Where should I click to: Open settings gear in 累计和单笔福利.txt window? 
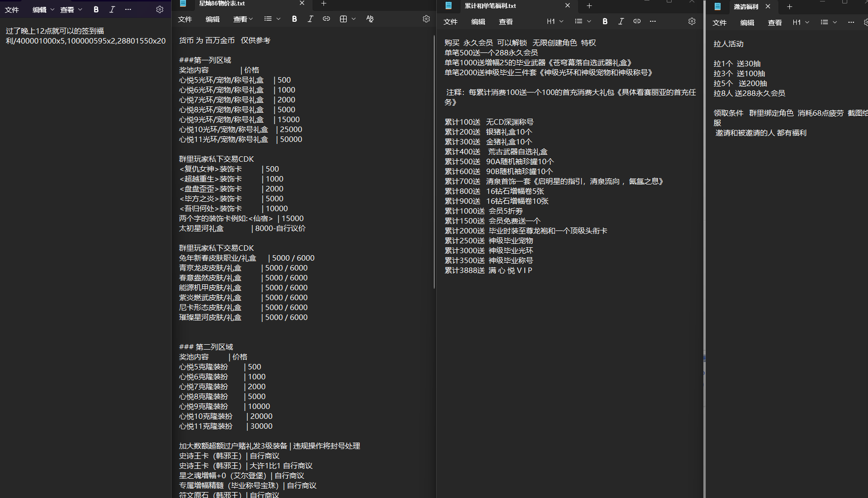691,21
